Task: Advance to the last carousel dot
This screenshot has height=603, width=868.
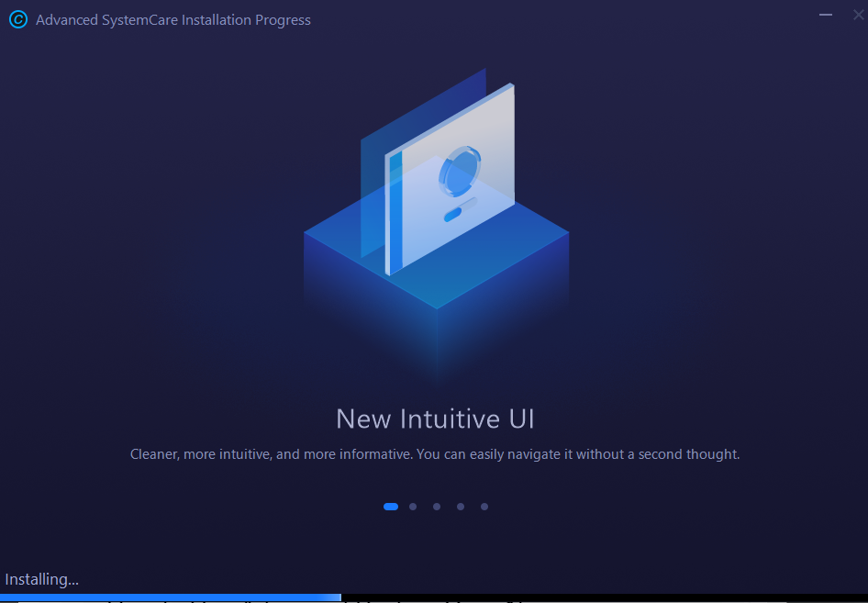Action: click(484, 506)
